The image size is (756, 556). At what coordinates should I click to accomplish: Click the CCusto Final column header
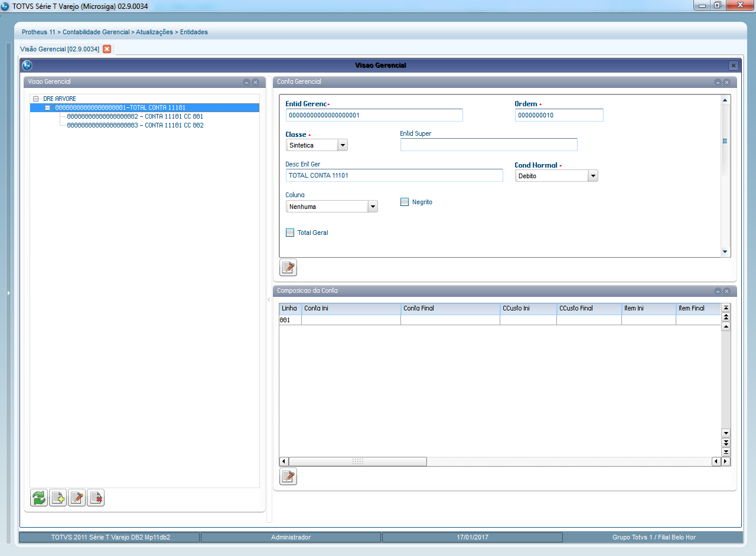click(589, 309)
